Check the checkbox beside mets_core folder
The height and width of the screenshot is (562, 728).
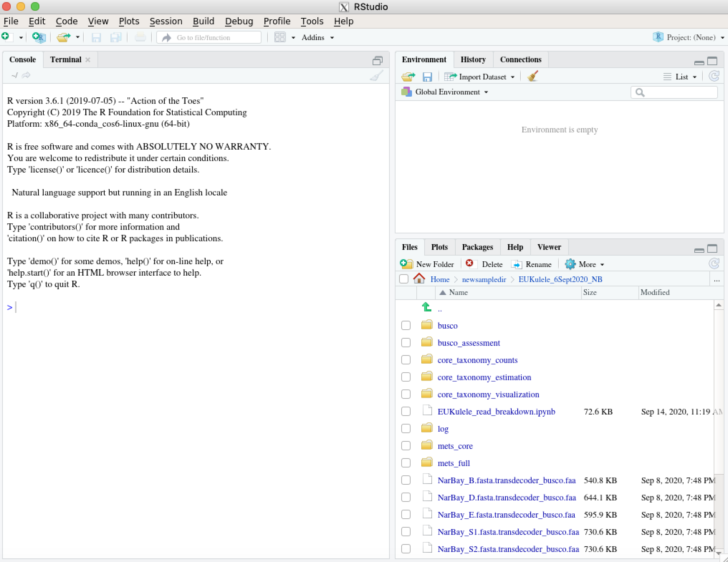(406, 446)
